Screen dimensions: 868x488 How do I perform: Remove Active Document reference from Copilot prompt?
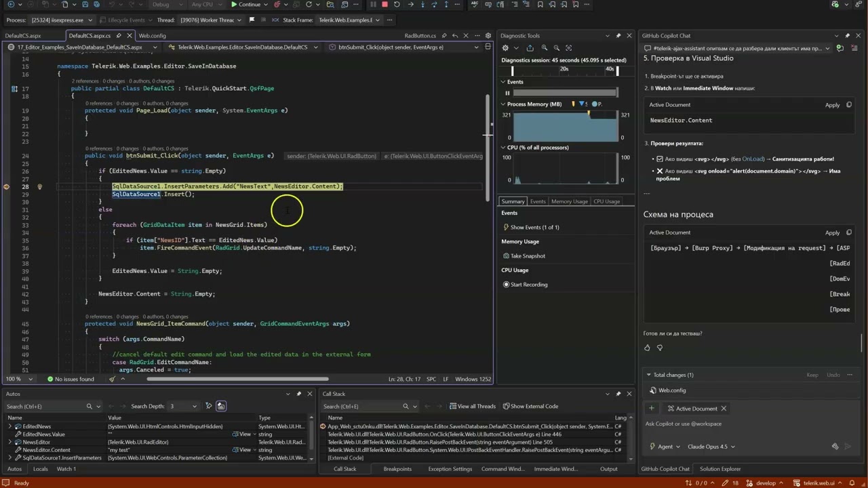coord(724,409)
